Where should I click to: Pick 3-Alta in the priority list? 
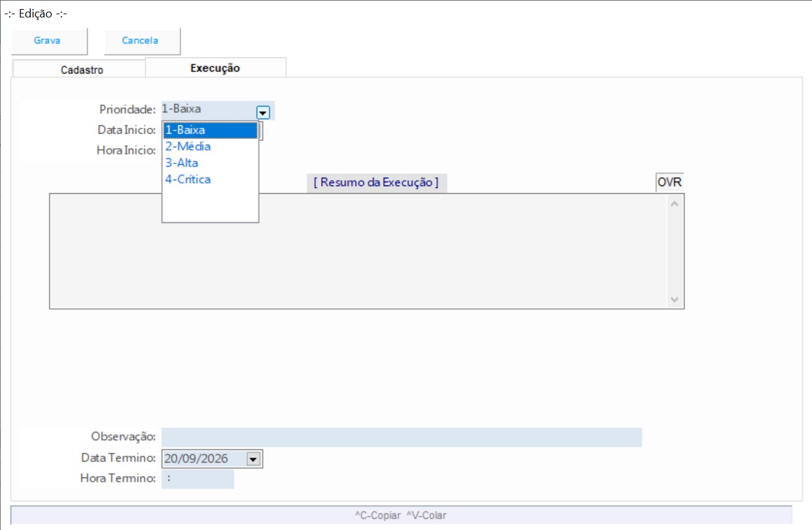182,163
